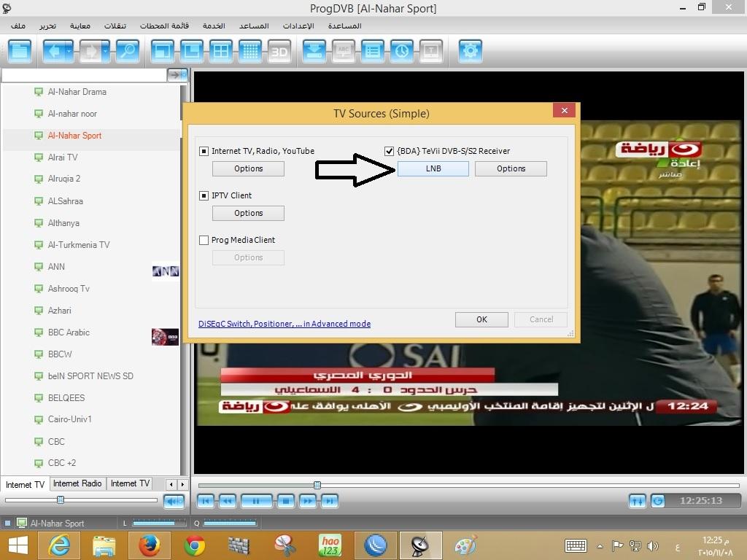Select the Cairo-Univ1 channel
The width and height of the screenshot is (747, 560).
tap(69, 419)
